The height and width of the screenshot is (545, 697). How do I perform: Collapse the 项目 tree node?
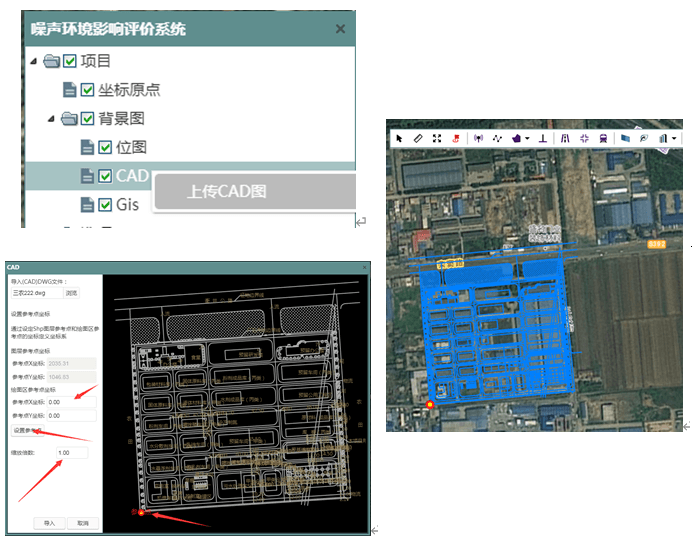pyautogui.click(x=33, y=62)
